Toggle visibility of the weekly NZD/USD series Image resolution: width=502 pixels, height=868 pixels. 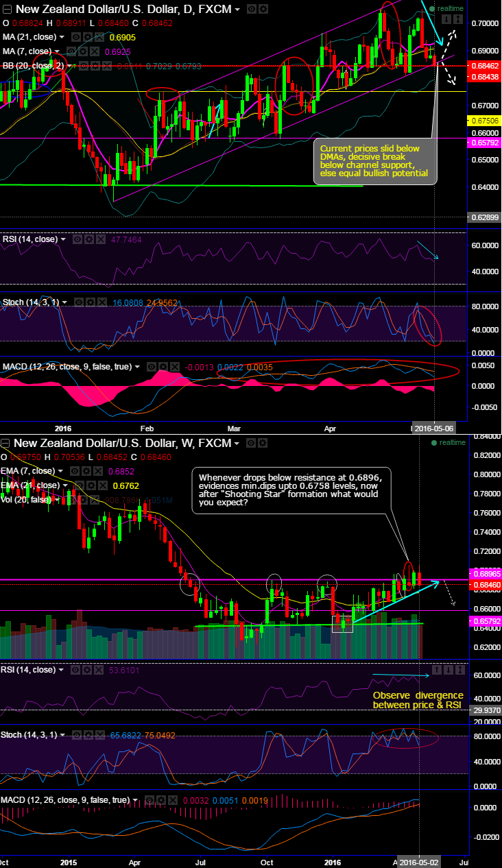[x=252, y=444]
